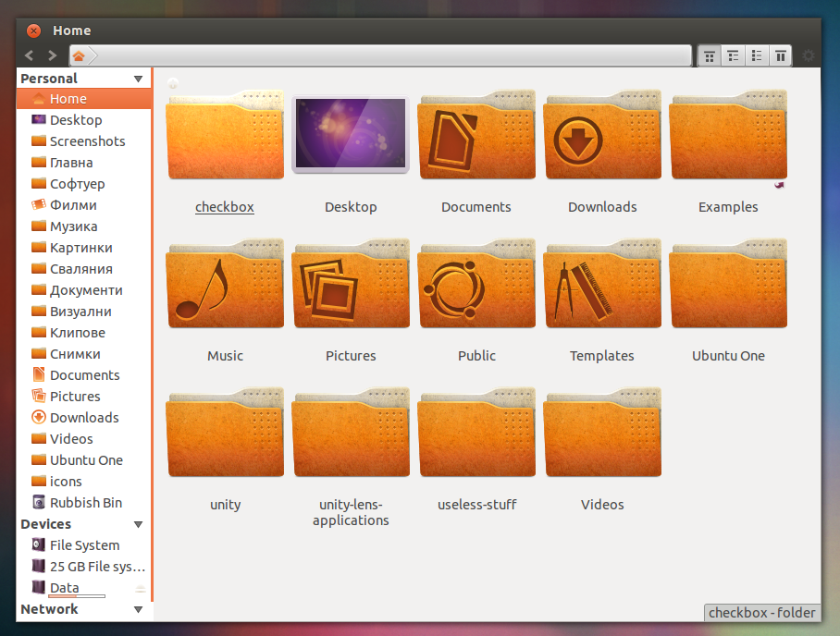840x636 pixels.
Task: Open the Music folder icon
Action: [225, 287]
